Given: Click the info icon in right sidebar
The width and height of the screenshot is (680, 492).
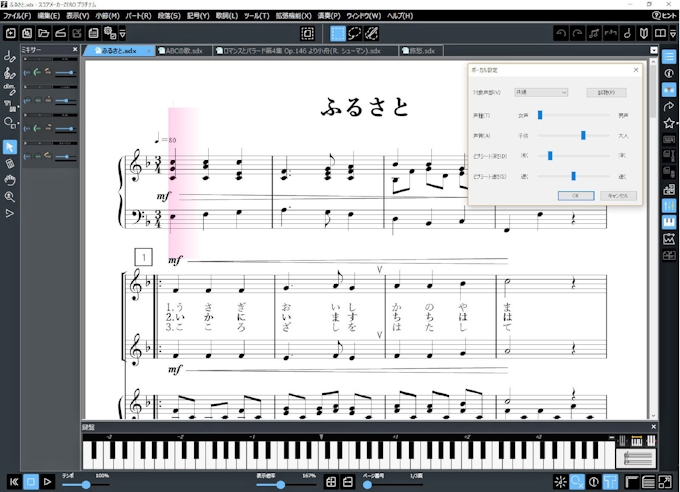Looking at the screenshot, I should pyautogui.click(x=669, y=72).
